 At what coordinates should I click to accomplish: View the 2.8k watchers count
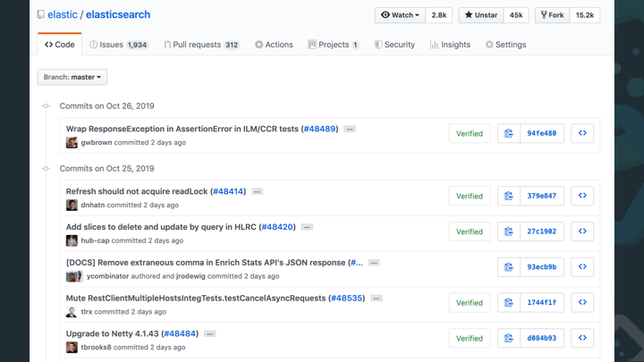coord(439,15)
